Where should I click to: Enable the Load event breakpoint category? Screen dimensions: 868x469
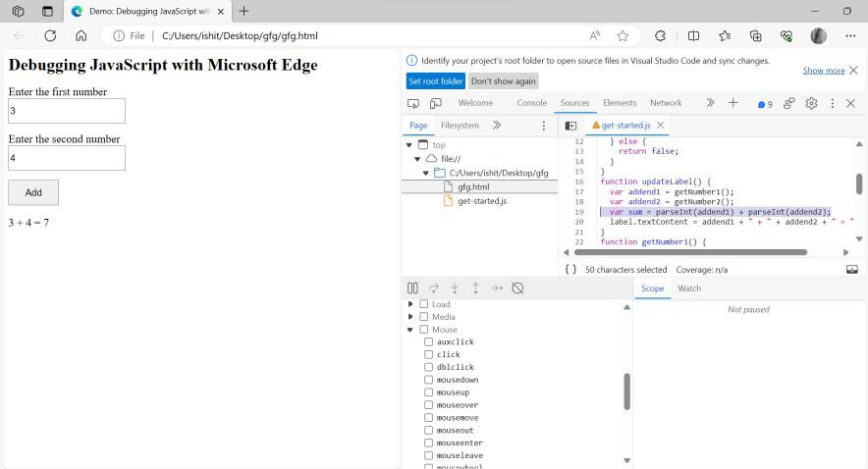point(424,304)
